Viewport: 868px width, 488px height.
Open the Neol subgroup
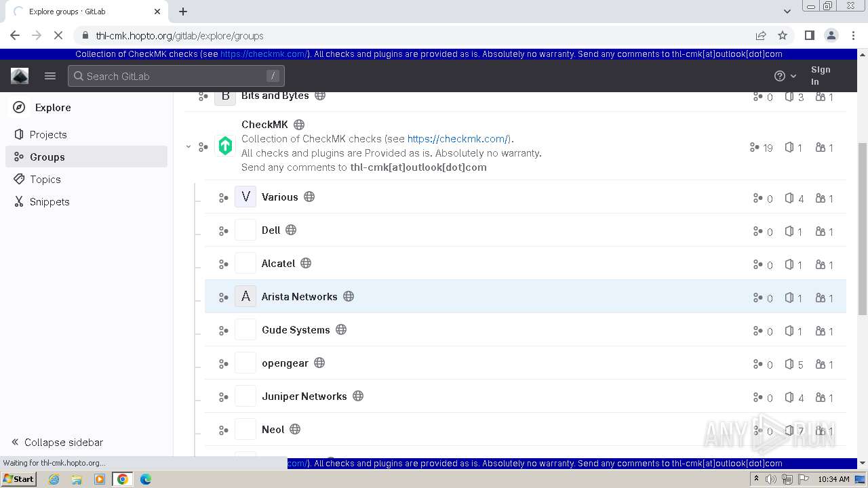(273, 429)
